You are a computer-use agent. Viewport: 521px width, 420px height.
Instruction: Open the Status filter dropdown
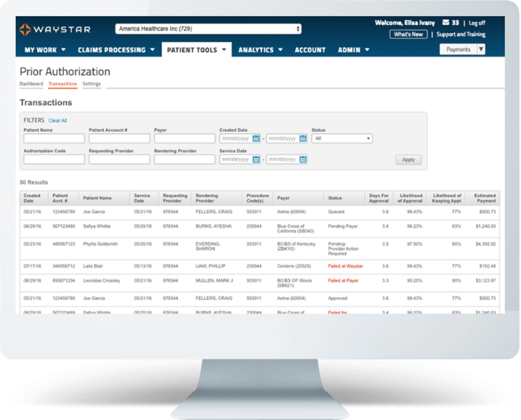click(x=342, y=138)
